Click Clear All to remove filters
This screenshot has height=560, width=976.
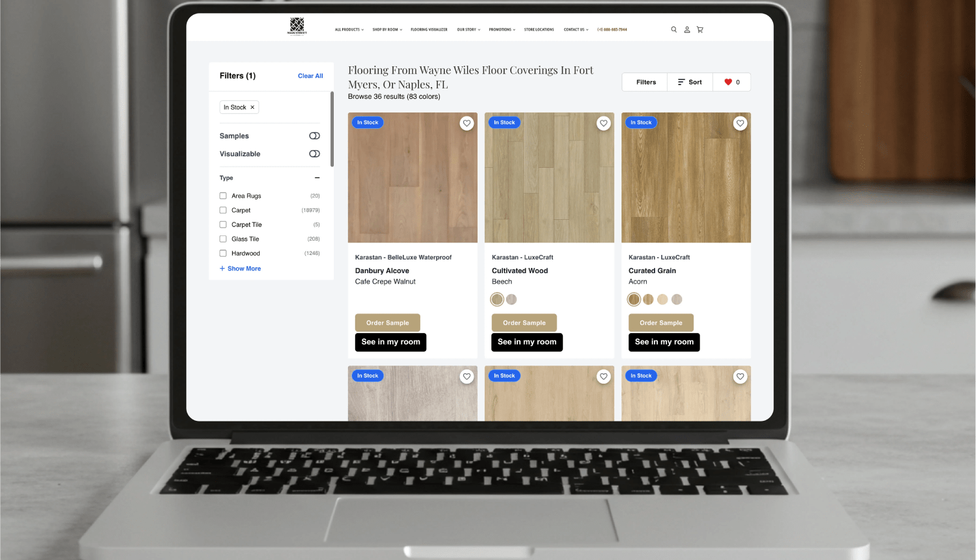pos(310,75)
